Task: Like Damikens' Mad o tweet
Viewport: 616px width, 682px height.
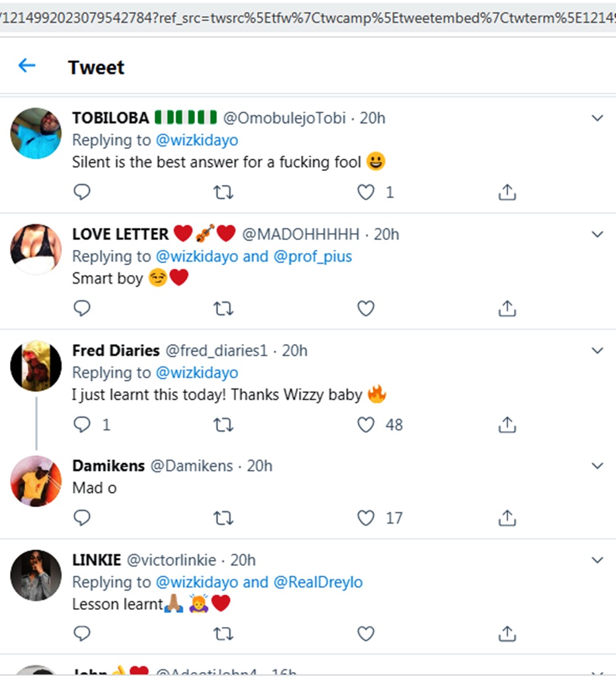Action: [x=366, y=518]
